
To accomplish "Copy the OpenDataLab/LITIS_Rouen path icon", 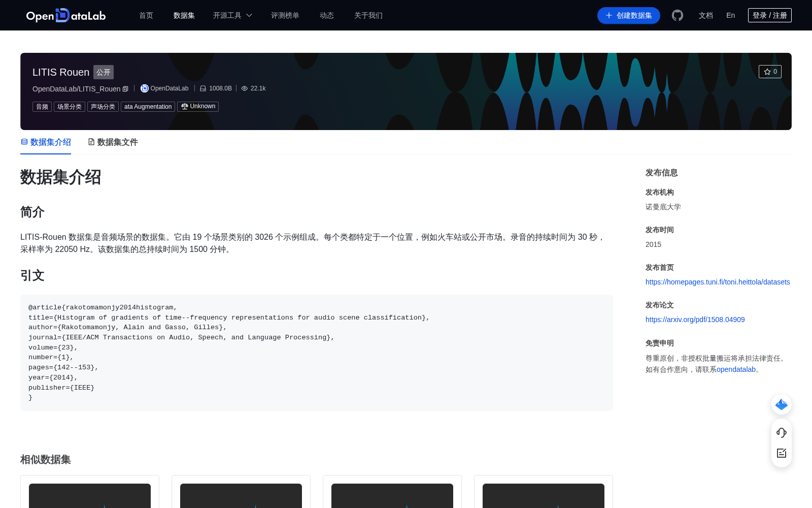I will [x=125, y=89].
